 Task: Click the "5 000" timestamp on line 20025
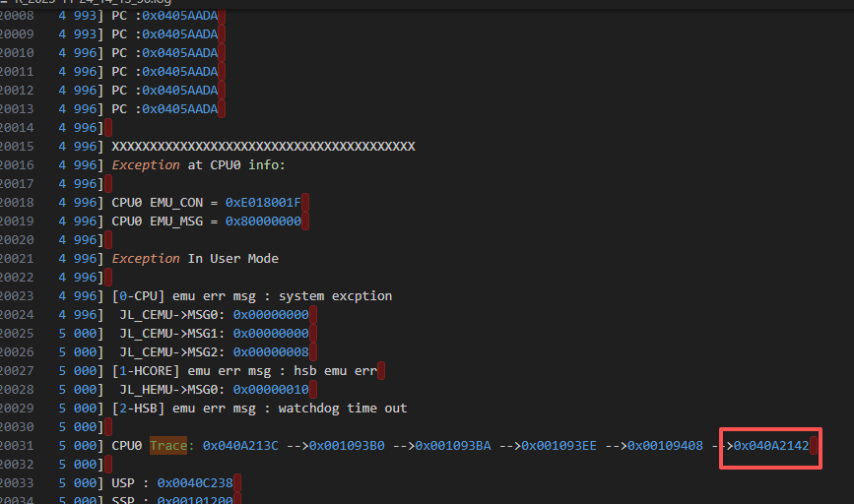78,334
